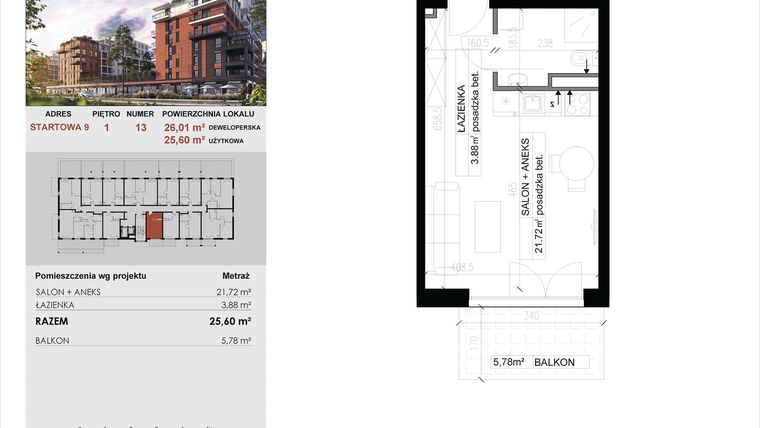Select the ADRES column header
This screenshot has width=760, height=428.
(58, 114)
